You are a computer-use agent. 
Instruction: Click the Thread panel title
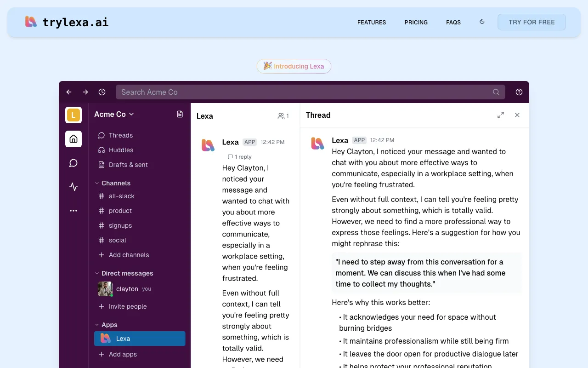pos(318,115)
